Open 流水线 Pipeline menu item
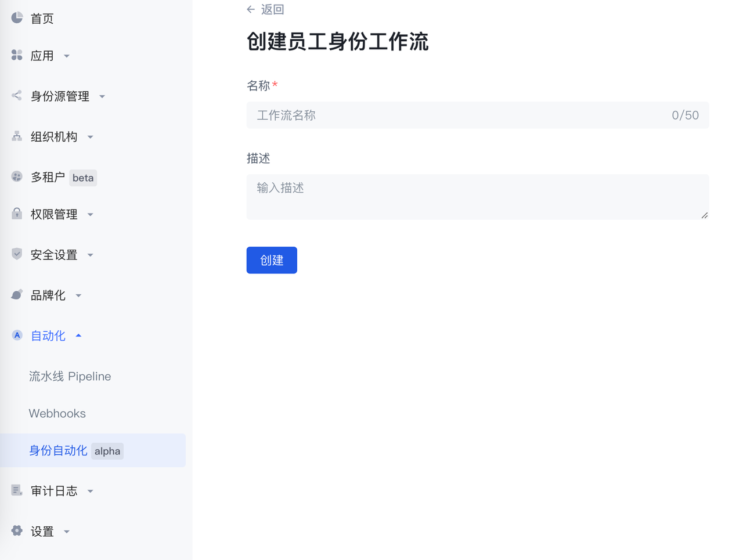Screen dimensions: 743x560 click(x=70, y=376)
